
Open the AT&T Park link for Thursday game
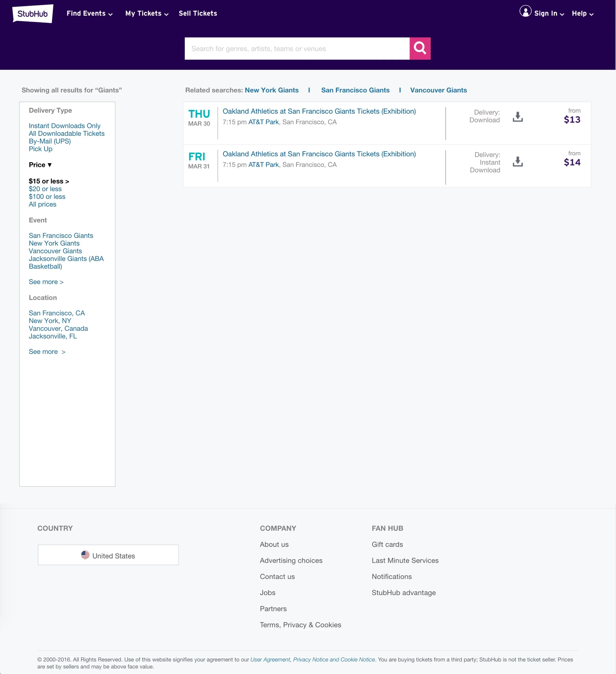coord(263,122)
